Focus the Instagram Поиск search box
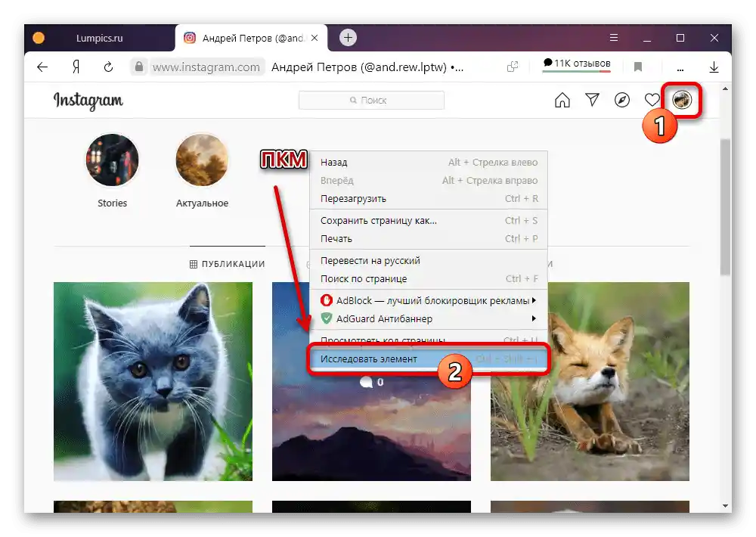This screenshot has height=537, width=756. [x=371, y=101]
